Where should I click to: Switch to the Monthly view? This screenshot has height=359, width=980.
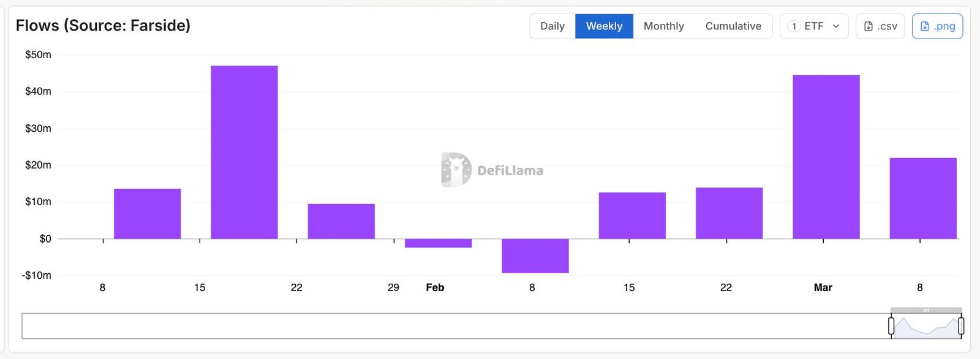[x=663, y=26]
